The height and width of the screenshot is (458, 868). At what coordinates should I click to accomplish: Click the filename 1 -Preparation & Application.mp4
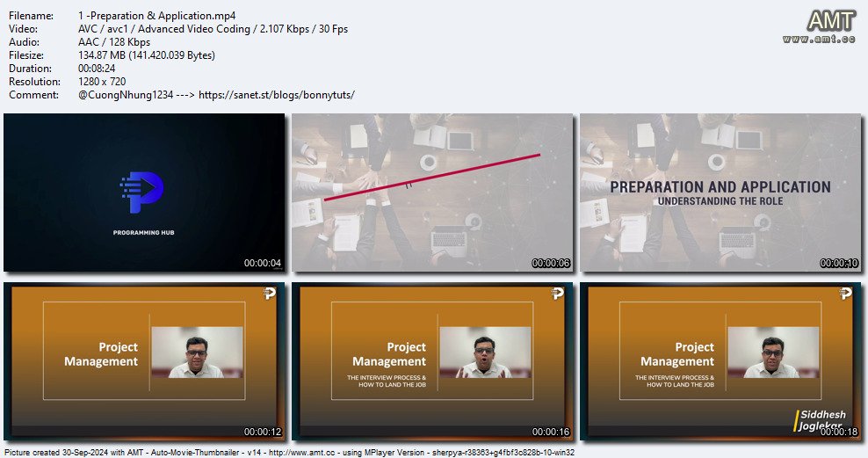tap(156, 16)
